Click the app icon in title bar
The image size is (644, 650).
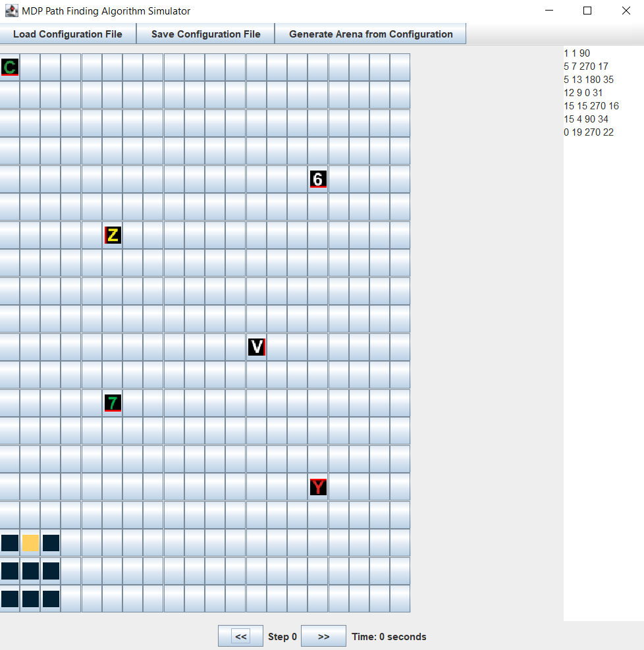pos(12,11)
